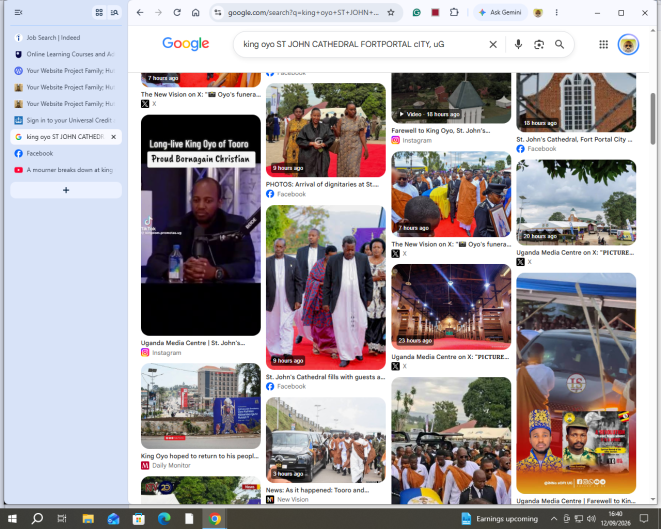Open the notification center icon

[x=644, y=518]
